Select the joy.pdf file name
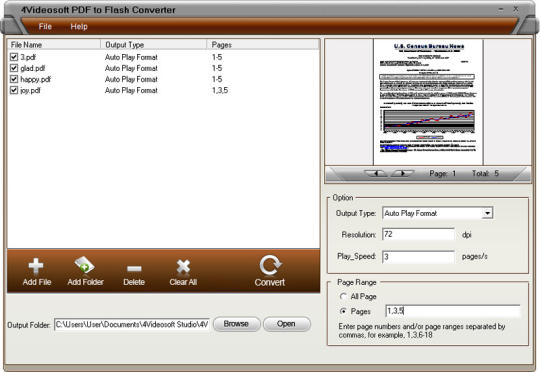This screenshot has width=540, height=372. (30, 90)
